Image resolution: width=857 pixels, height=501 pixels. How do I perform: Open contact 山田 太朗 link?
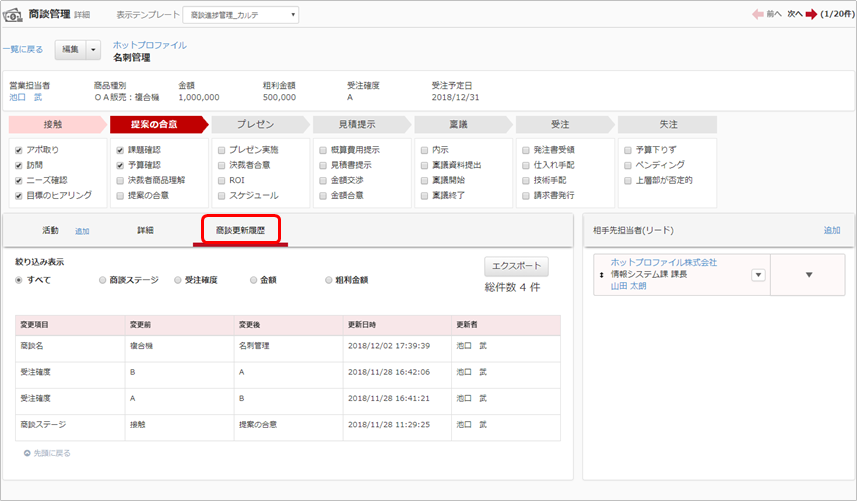tap(629, 286)
